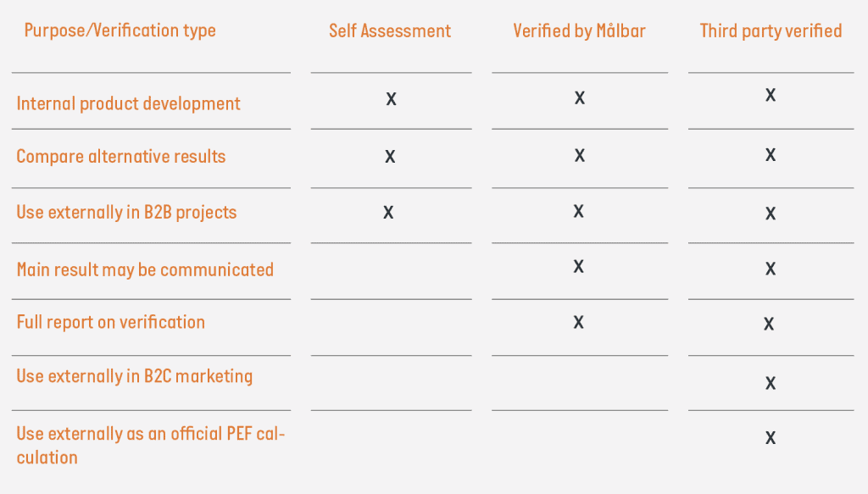Click Self Assessment X for Compare alternative results
Image resolution: width=868 pixels, height=494 pixels.
390,157
